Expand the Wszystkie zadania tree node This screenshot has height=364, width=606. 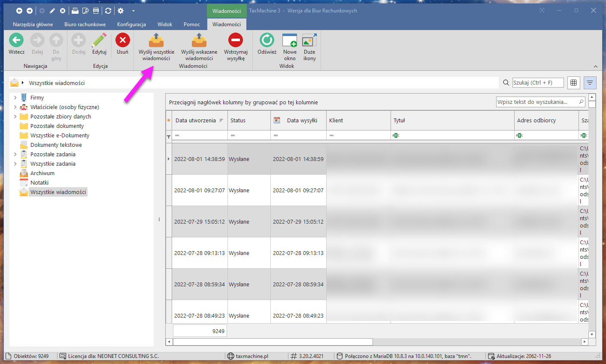tap(15, 164)
